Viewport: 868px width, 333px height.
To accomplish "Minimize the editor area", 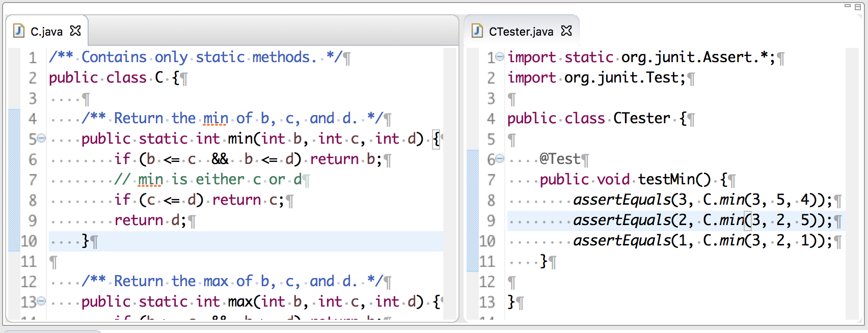I will coord(848,6).
